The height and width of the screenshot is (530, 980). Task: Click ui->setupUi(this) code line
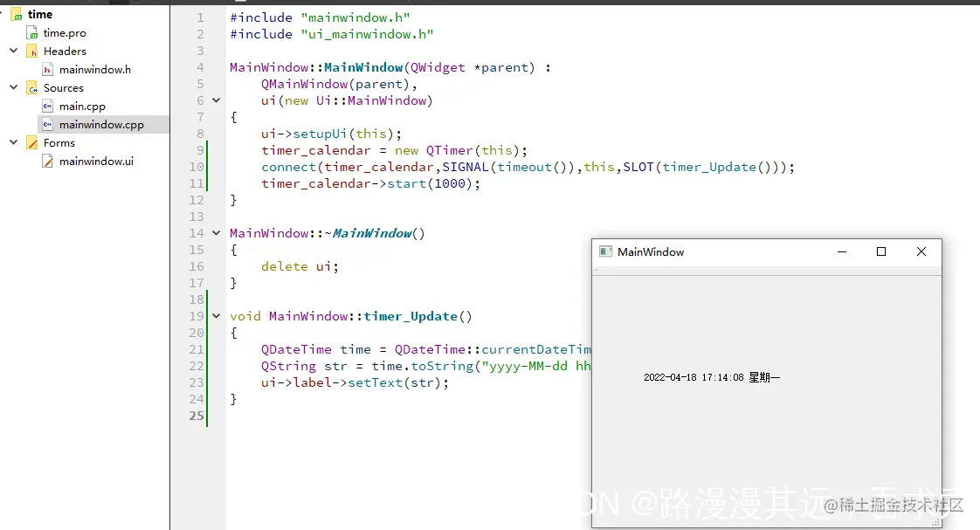[x=331, y=134]
